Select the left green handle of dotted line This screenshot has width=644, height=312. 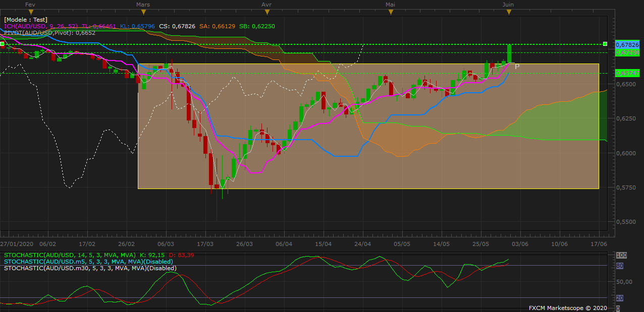[x=2, y=44]
